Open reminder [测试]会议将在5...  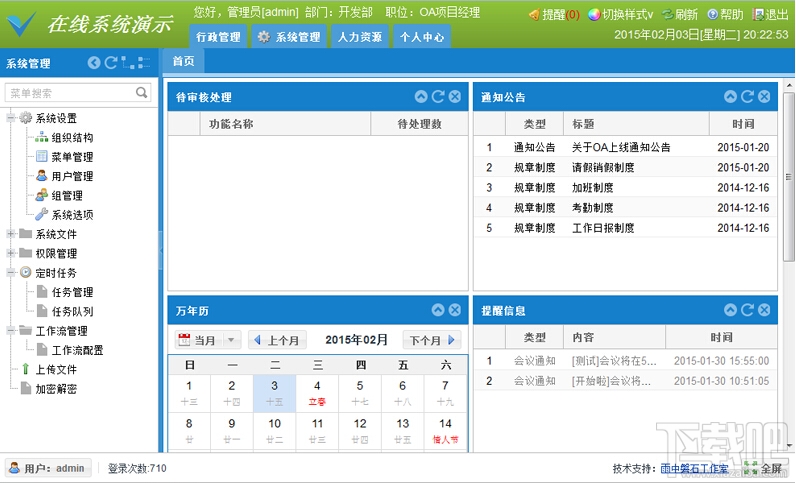[x=614, y=361]
